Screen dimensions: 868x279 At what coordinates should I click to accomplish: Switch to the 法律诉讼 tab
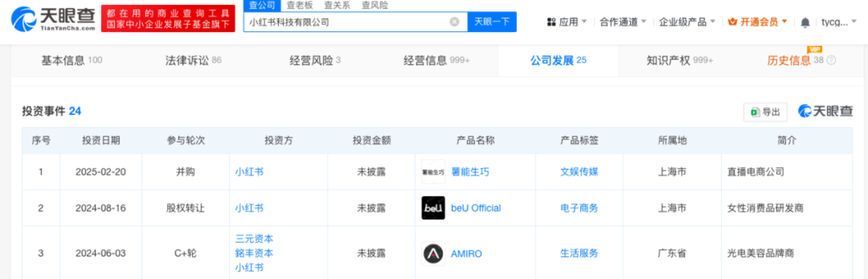coord(193,60)
